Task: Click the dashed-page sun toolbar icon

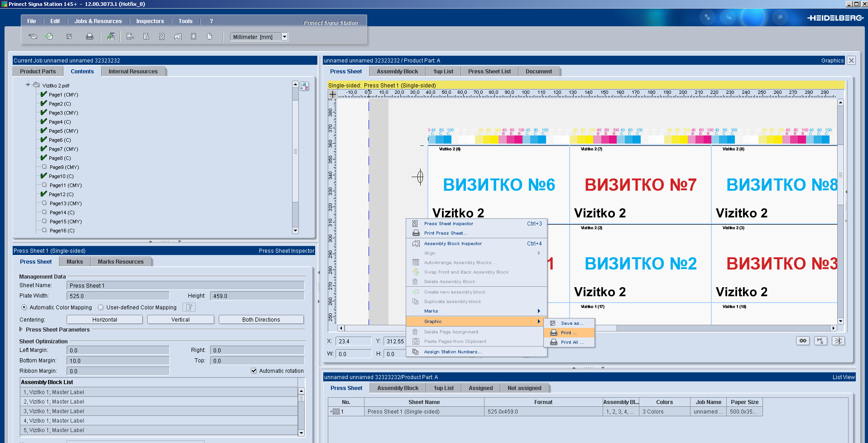Action: pyautogui.click(x=162, y=36)
